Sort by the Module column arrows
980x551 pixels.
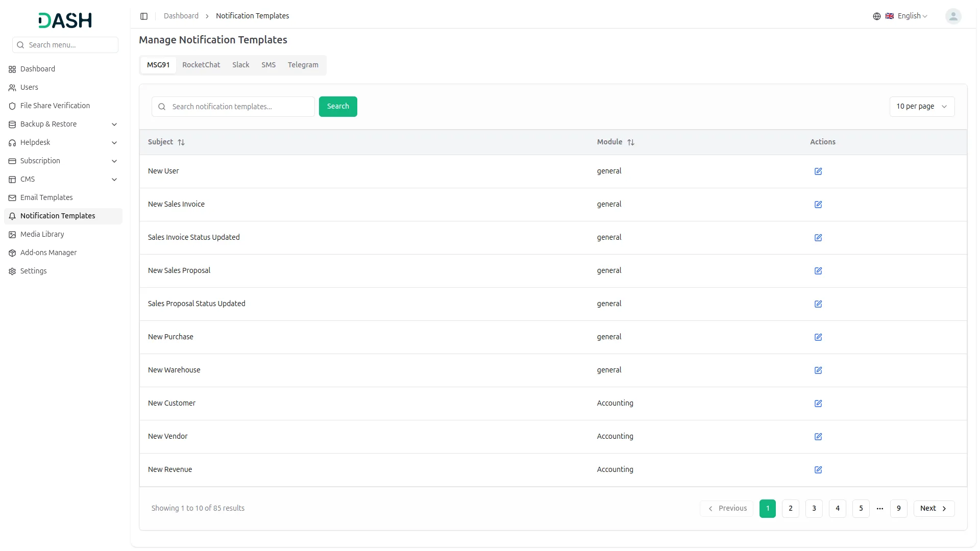click(x=631, y=142)
